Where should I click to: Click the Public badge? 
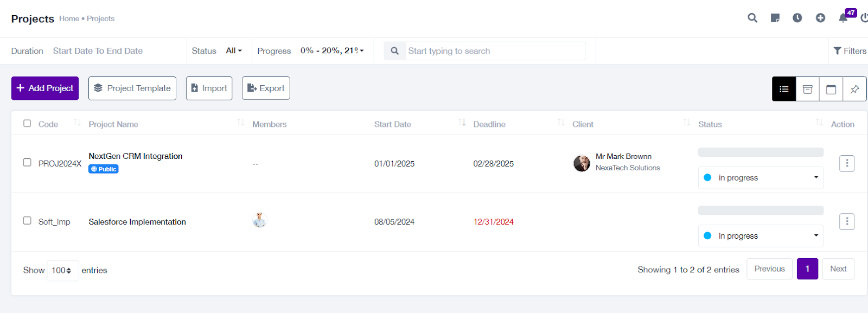pos(104,169)
